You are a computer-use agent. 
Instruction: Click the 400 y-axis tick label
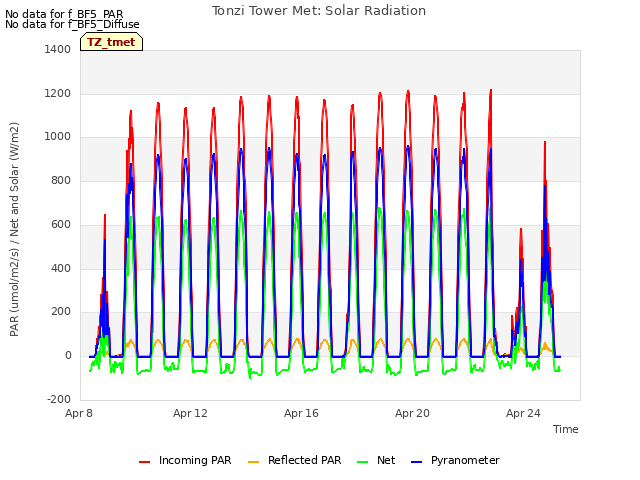click(x=61, y=268)
